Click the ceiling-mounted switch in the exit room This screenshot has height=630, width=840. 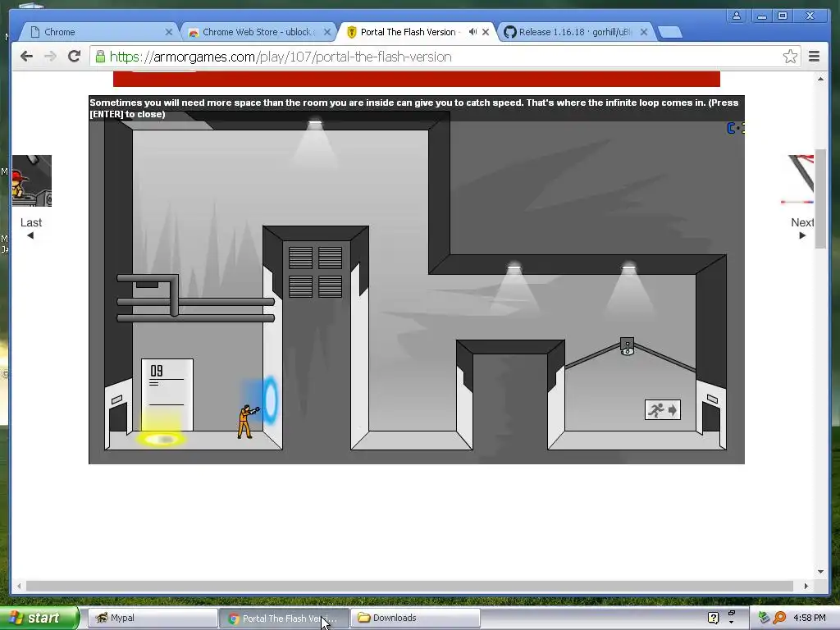coord(627,346)
